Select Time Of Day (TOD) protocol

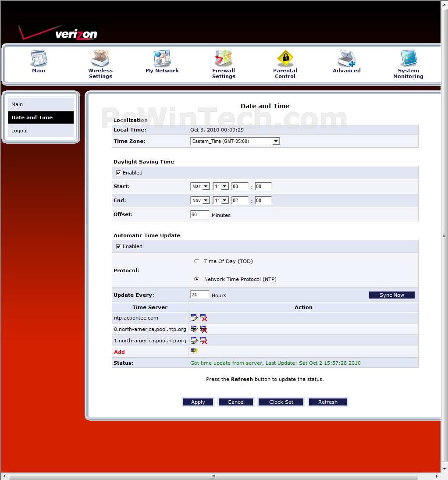pyautogui.click(x=196, y=261)
